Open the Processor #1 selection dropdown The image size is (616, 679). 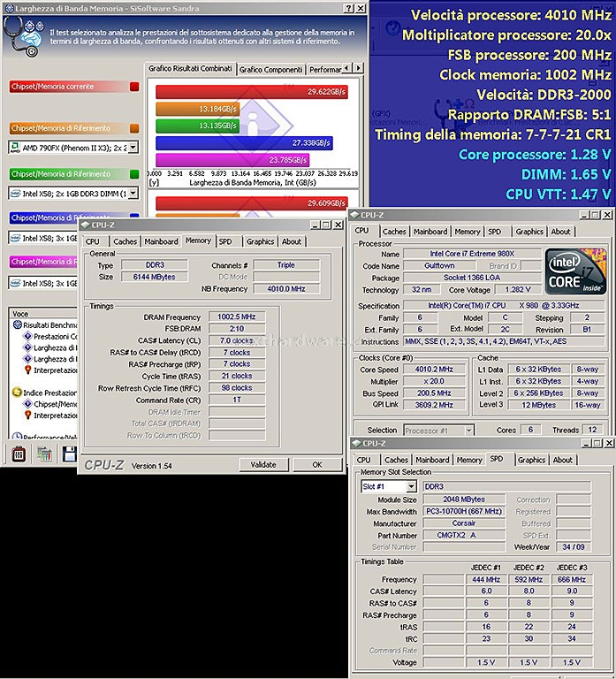point(468,431)
